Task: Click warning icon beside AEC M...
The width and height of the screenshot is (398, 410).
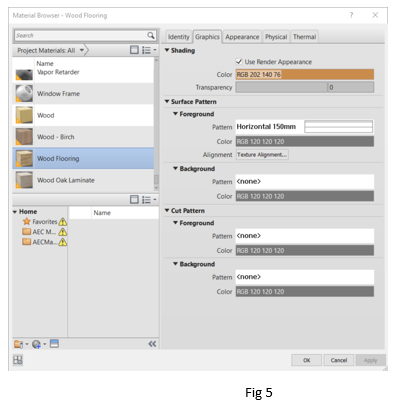Action: (63, 232)
